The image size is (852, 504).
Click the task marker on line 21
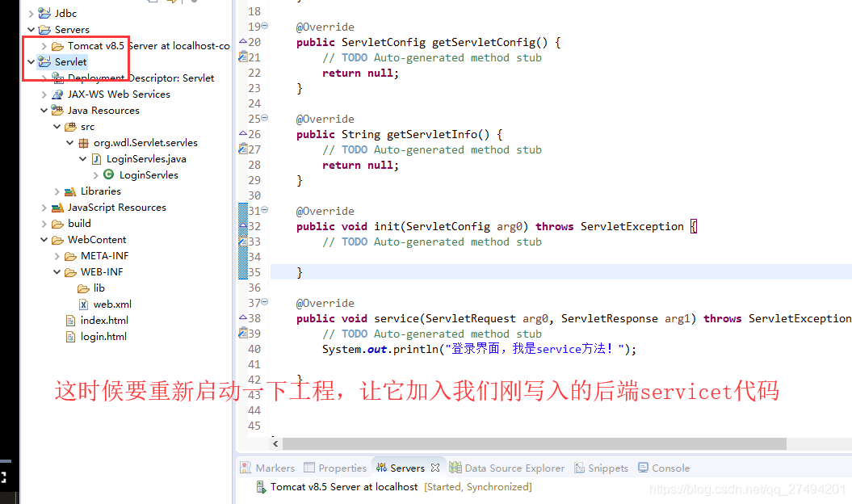(x=243, y=57)
